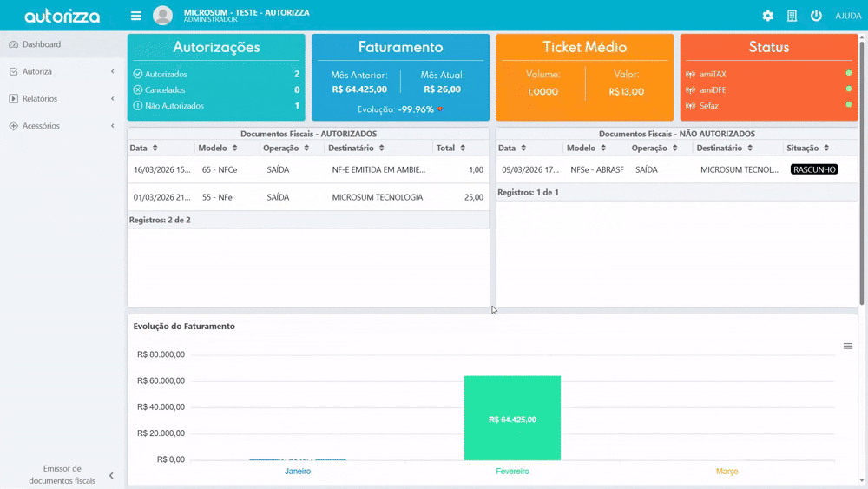Click the power logout icon
This screenshot has width=868, height=489.
[816, 16]
